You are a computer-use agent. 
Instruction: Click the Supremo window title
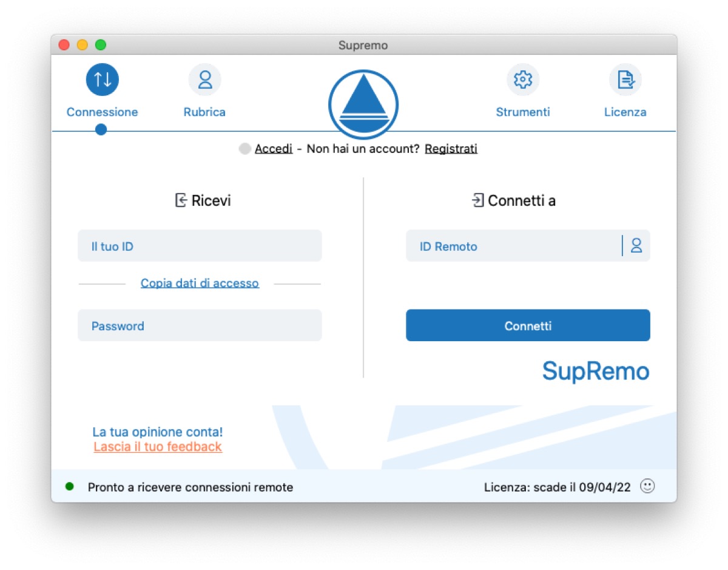pos(363,46)
